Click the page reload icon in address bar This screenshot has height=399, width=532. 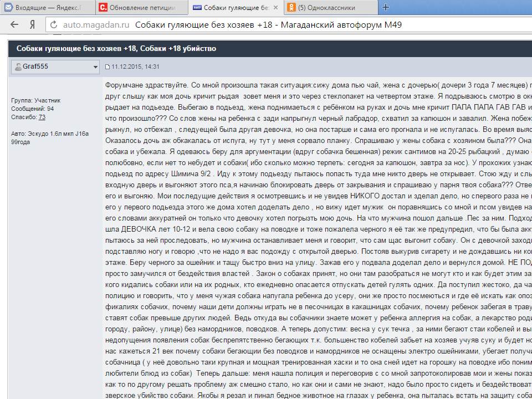tap(54, 25)
